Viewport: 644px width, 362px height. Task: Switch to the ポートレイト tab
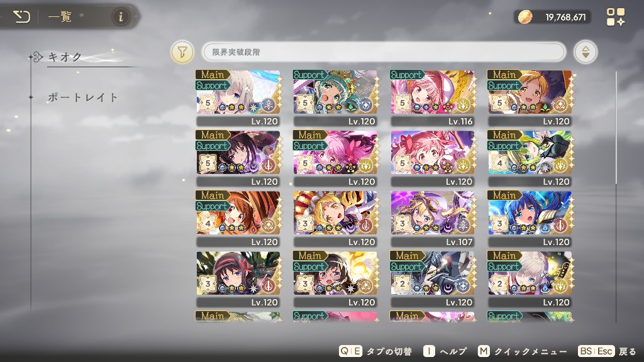(x=82, y=97)
